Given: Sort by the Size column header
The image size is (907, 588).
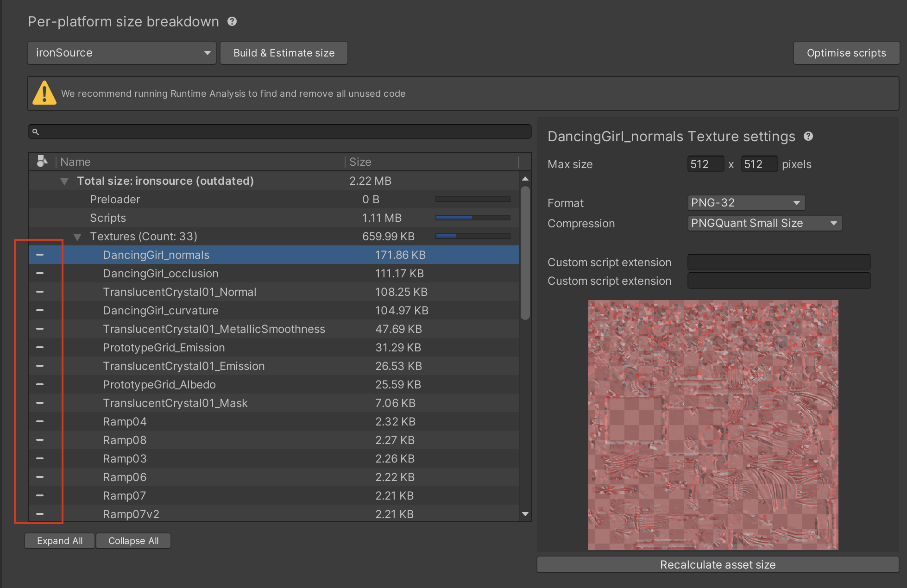Looking at the screenshot, I should tap(432, 162).
